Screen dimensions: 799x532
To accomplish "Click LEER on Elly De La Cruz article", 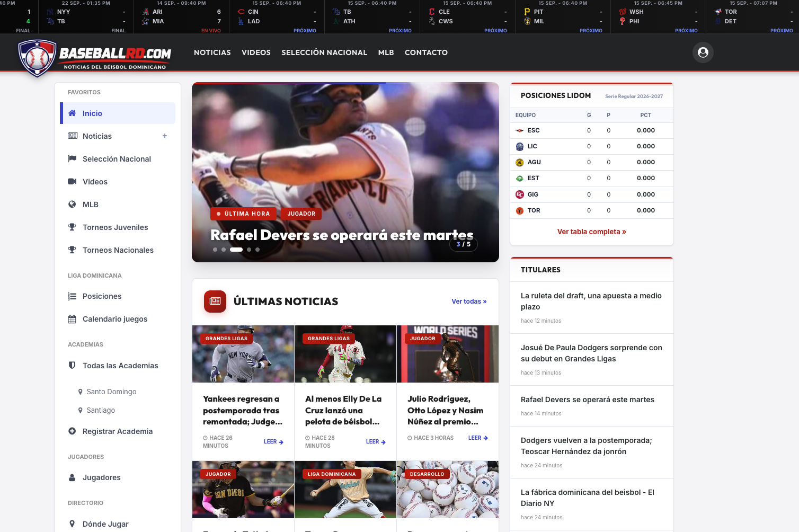I will [376, 441].
